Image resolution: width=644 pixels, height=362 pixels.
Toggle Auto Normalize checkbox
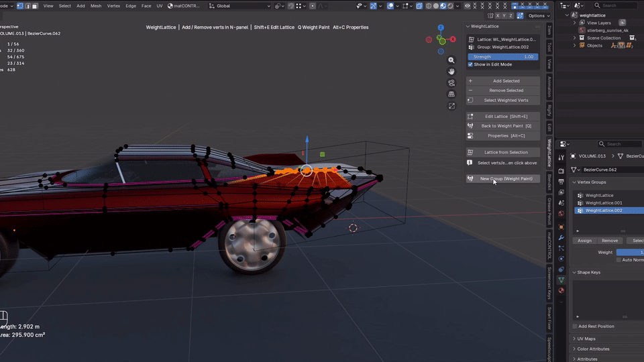pos(619,260)
